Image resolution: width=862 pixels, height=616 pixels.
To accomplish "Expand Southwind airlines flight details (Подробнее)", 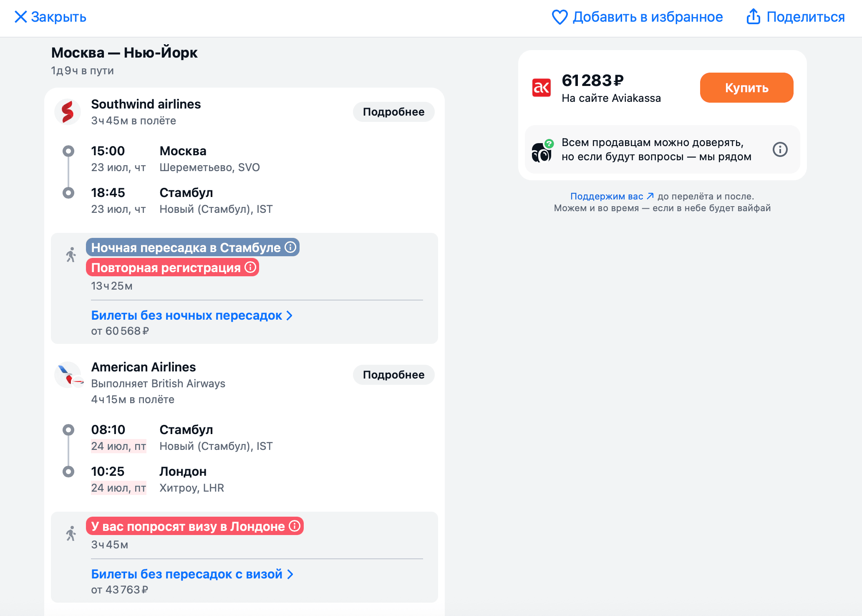I will (393, 112).
